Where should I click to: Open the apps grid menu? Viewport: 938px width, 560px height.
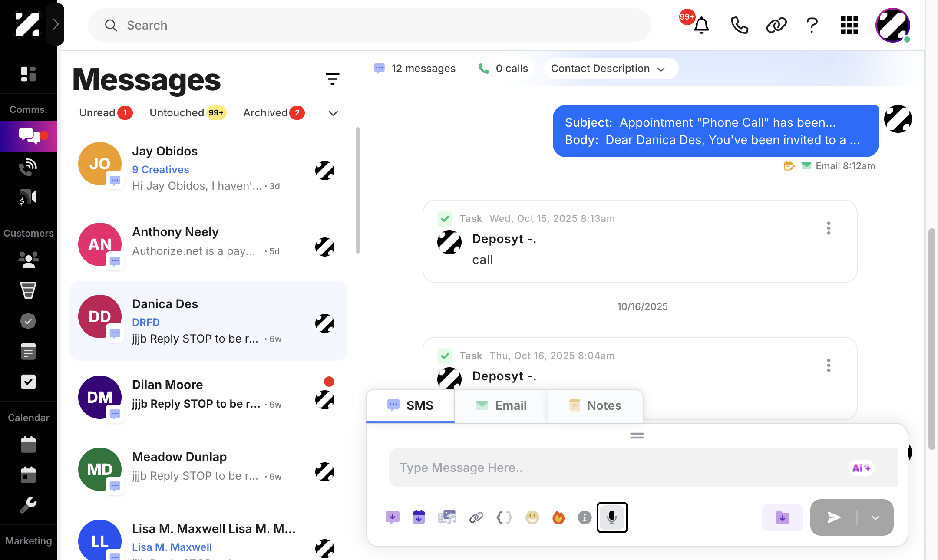click(849, 25)
